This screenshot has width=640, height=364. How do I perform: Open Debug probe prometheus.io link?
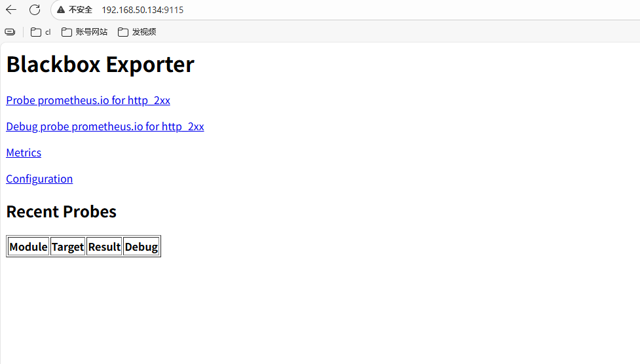point(105,126)
